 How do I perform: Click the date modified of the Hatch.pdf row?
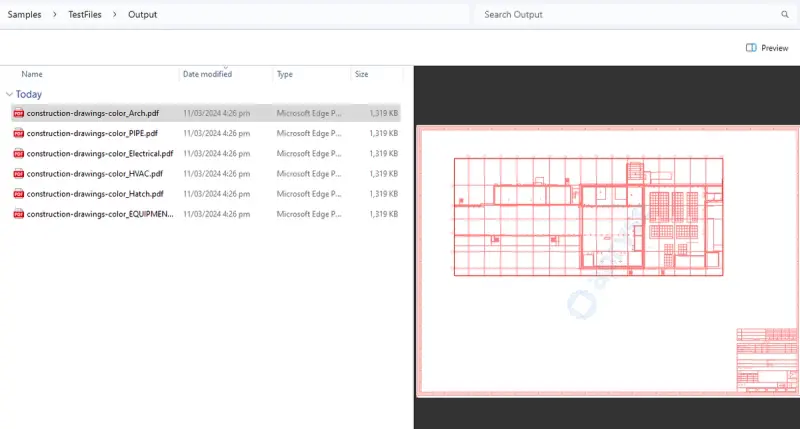(216, 194)
